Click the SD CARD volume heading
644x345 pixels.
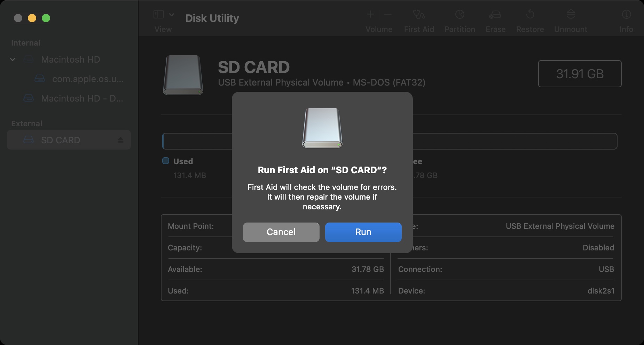[254, 67]
